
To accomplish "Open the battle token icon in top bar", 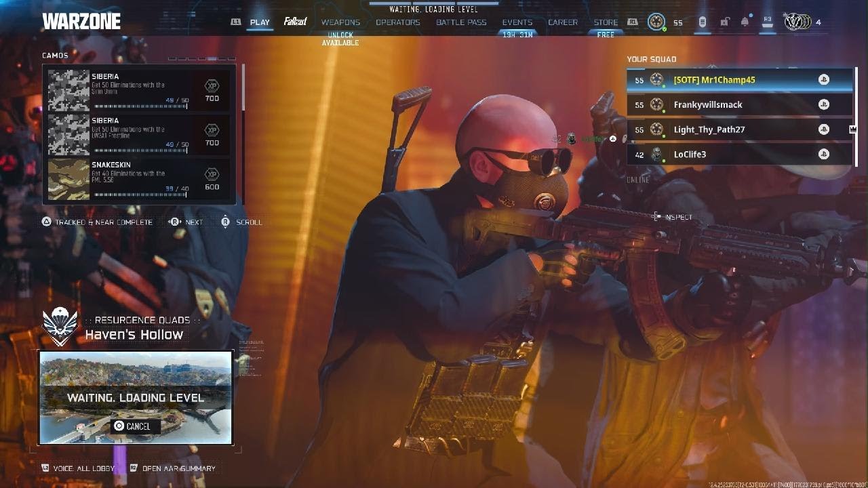I will pyautogui.click(x=703, y=22).
